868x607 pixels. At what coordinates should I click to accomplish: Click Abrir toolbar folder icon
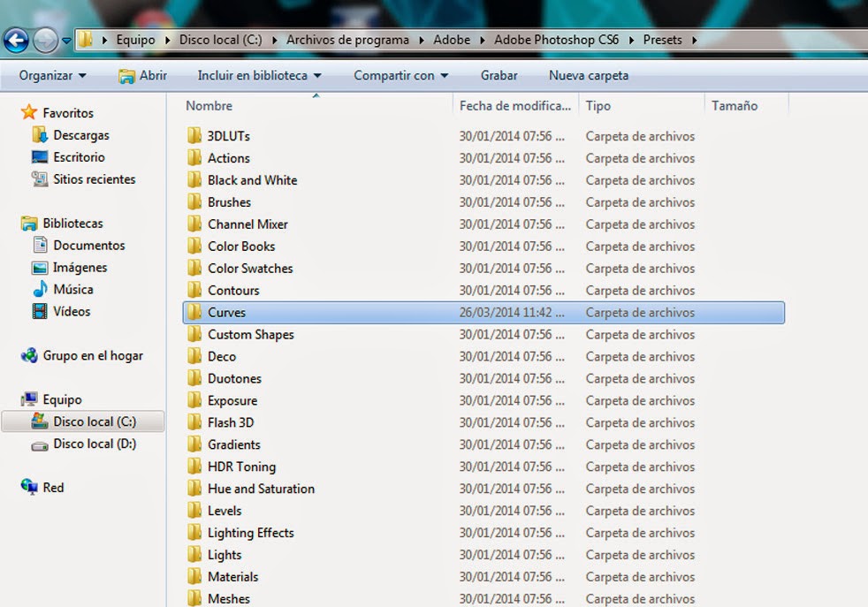pyautogui.click(x=126, y=76)
